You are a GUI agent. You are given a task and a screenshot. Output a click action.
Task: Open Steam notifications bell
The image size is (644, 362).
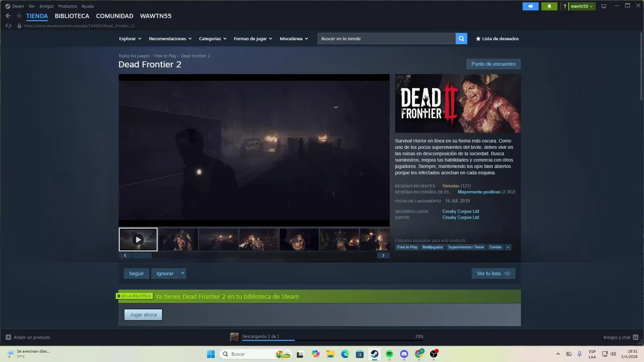(549, 6)
